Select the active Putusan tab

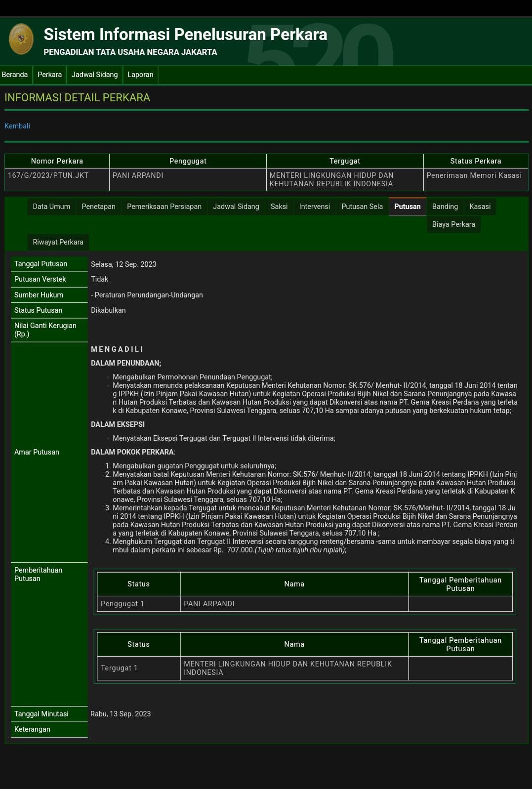408,207
